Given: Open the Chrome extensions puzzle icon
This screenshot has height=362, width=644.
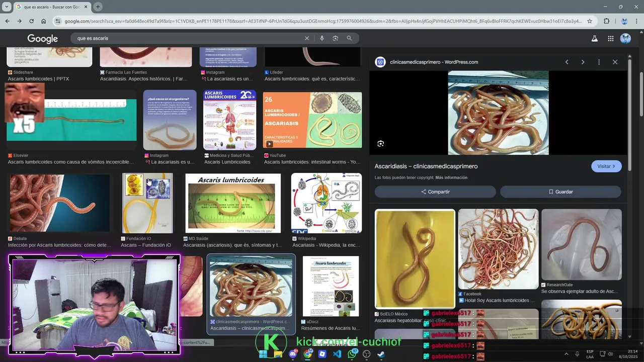Looking at the screenshot, I should click(606, 21).
